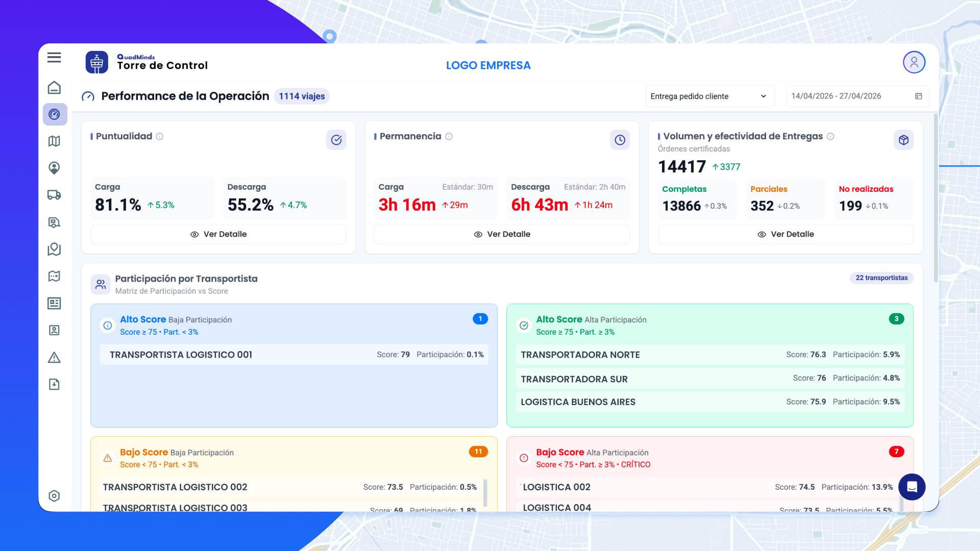Click the Completas 13866 card

[697, 199]
